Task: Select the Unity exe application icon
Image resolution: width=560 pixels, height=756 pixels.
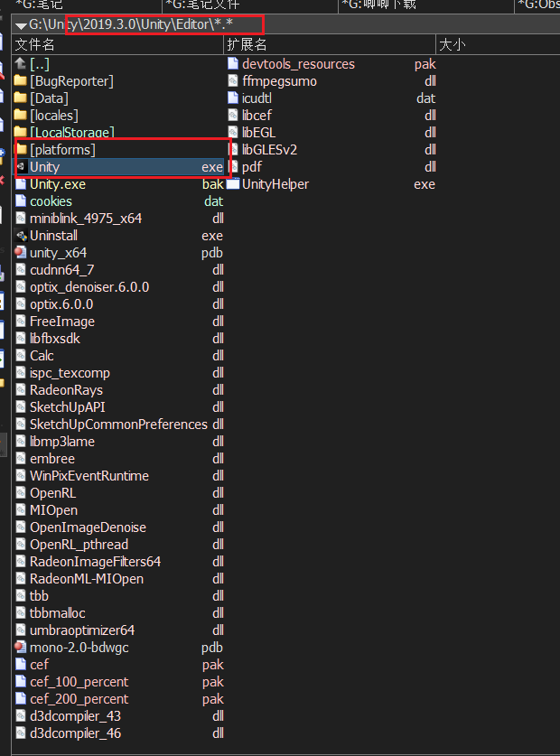Action: pyautogui.click(x=21, y=167)
